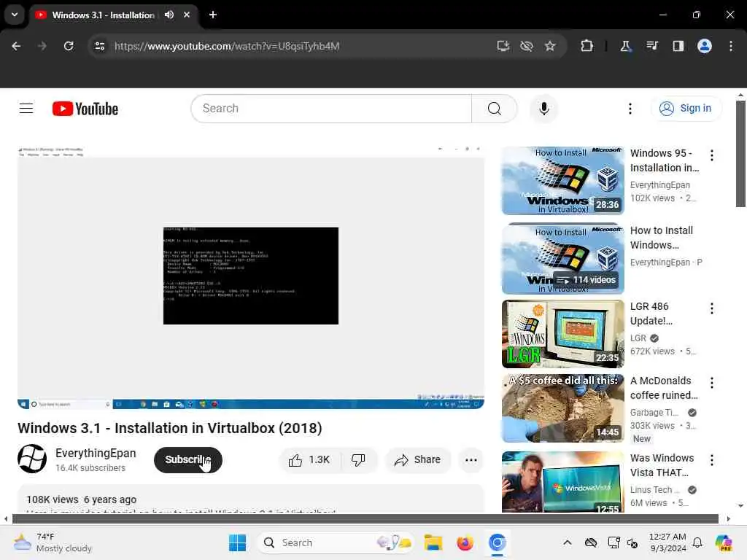Go to the YouTube home logo
The width and height of the screenshot is (747, 560).
click(85, 109)
